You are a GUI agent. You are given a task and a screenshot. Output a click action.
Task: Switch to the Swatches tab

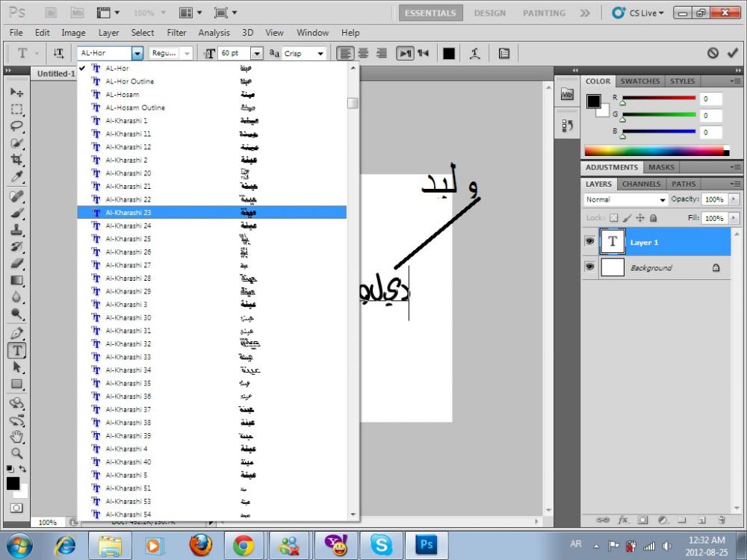(640, 81)
